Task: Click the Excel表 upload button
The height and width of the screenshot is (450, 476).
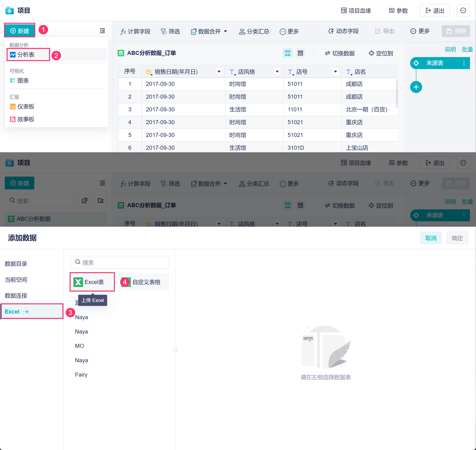Action: click(x=92, y=282)
